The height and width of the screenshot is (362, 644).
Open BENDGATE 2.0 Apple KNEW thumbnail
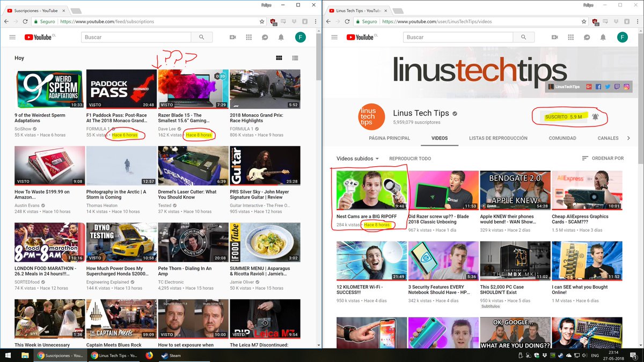515,190
